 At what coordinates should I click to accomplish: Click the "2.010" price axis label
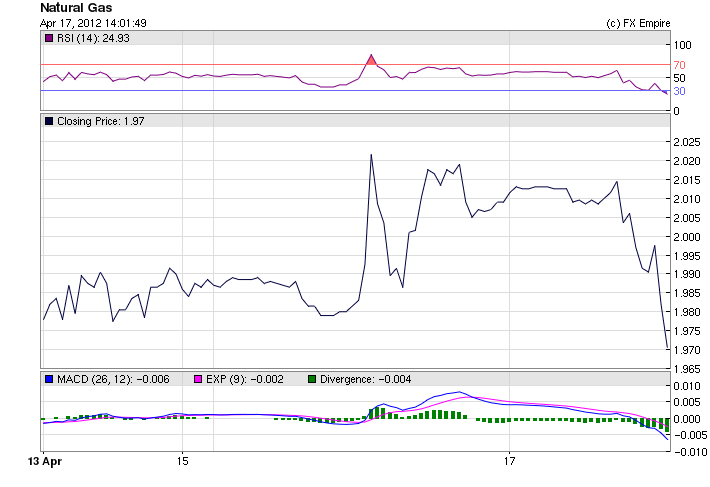click(687, 199)
